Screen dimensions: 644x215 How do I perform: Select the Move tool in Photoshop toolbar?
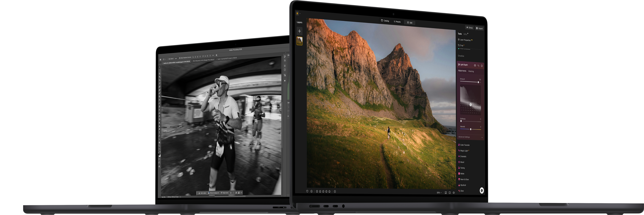tap(160, 67)
